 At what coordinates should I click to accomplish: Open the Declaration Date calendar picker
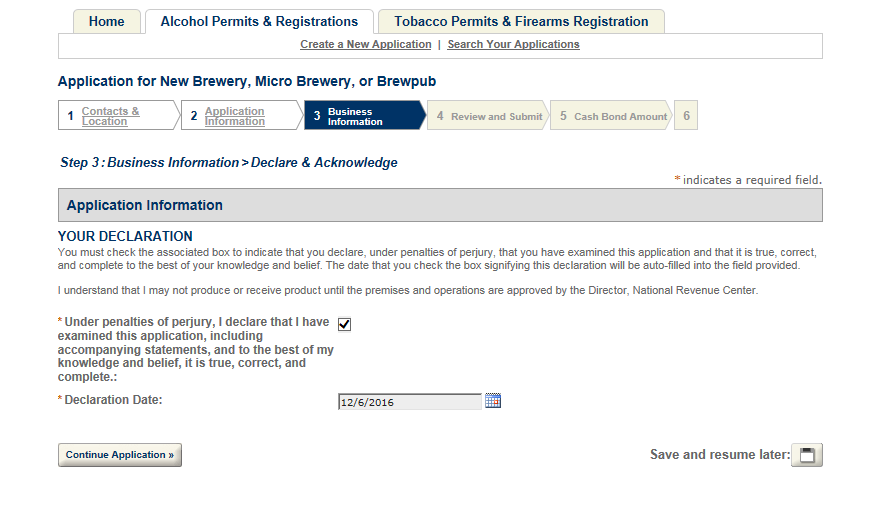point(492,401)
